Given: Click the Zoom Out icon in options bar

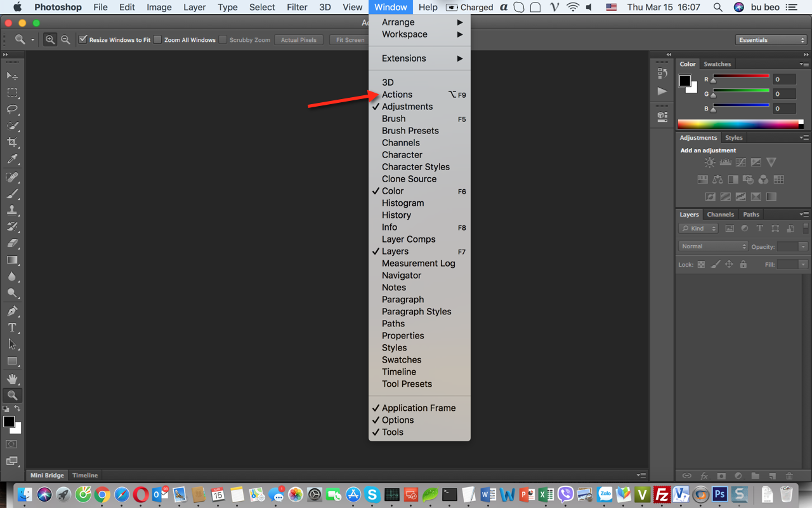Looking at the screenshot, I should click(x=65, y=39).
